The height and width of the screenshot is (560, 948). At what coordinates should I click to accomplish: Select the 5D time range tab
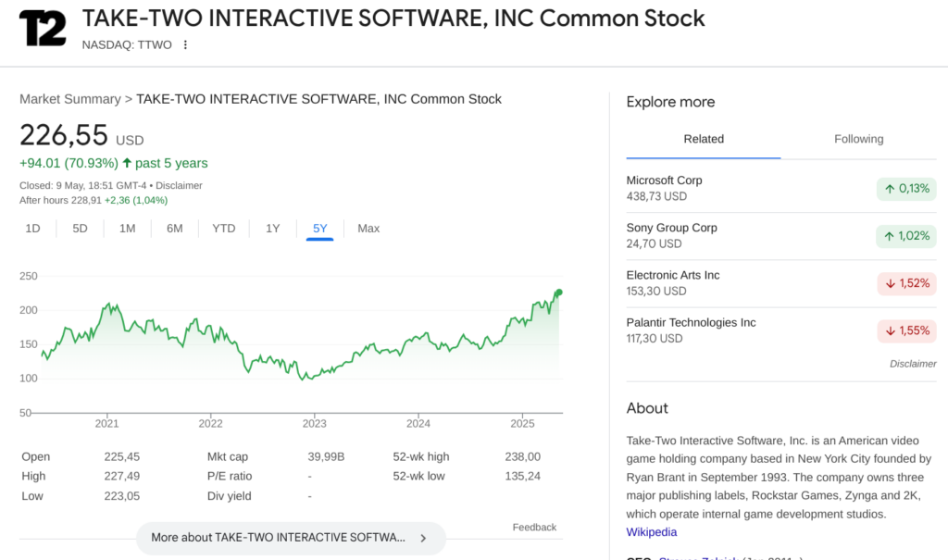tap(80, 229)
